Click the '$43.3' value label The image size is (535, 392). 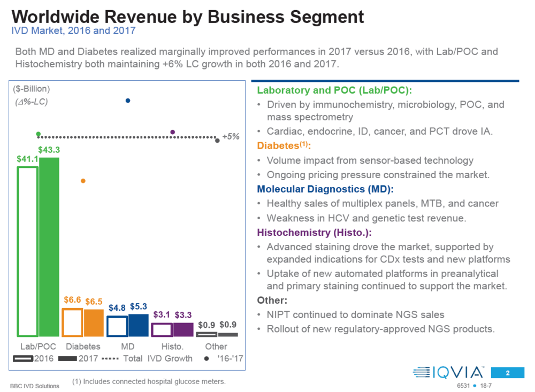tap(49, 150)
